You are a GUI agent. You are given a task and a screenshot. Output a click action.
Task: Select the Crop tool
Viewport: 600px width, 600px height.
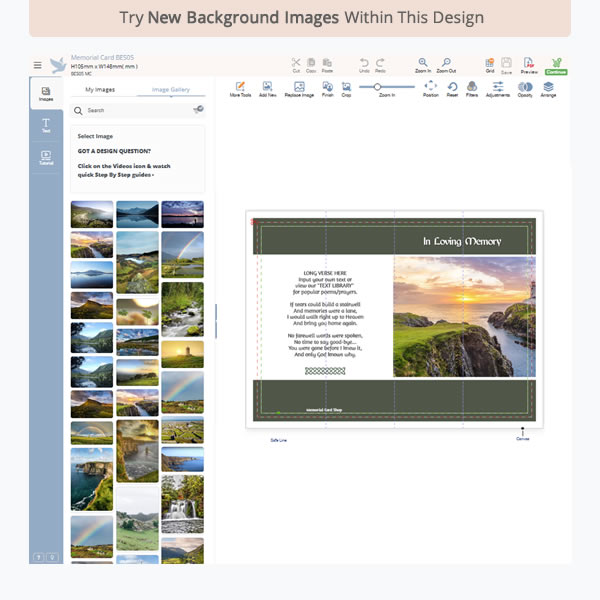[346, 88]
